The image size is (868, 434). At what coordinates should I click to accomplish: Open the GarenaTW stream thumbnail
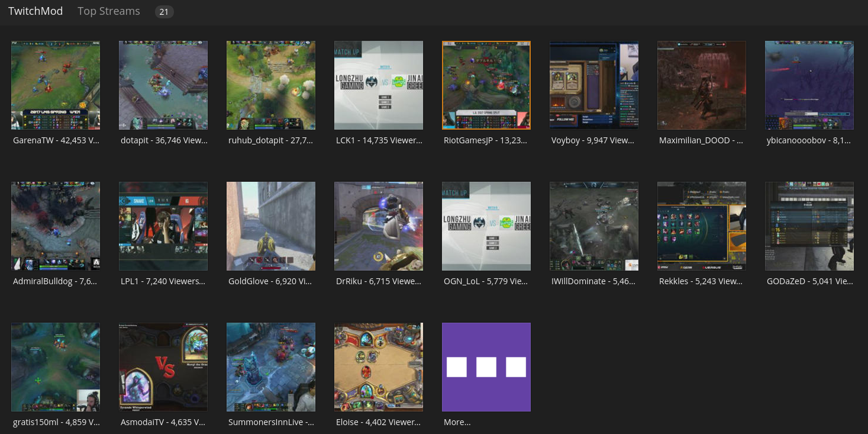56,85
